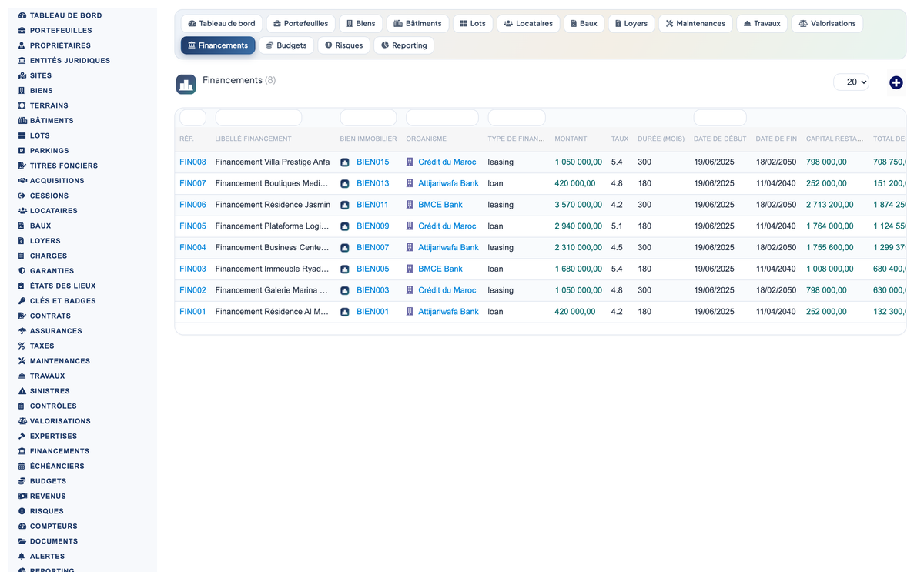Screen dimensions: 924x572
Task: Open the BIEN007 property link
Action: (373, 248)
